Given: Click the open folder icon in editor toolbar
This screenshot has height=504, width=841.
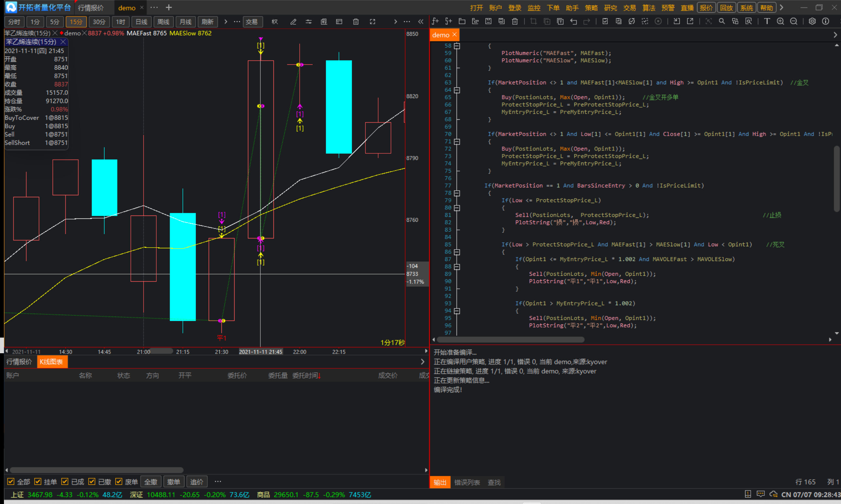Looking at the screenshot, I should [x=462, y=21].
